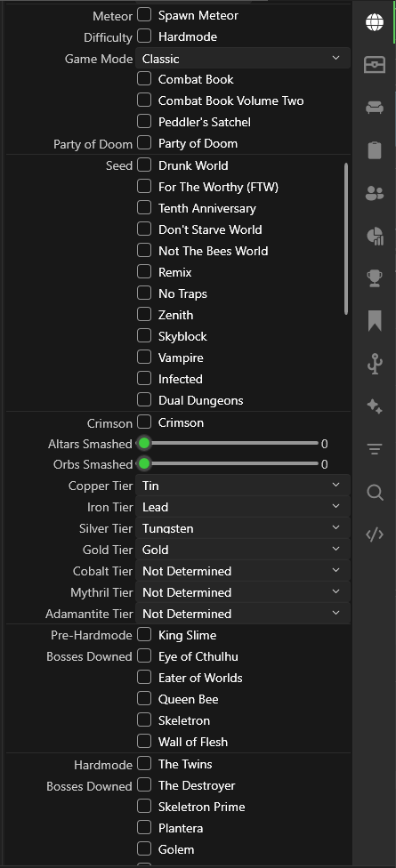Click the Altars Smashed slider handle
396x868 pixels.
pyautogui.click(x=144, y=444)
